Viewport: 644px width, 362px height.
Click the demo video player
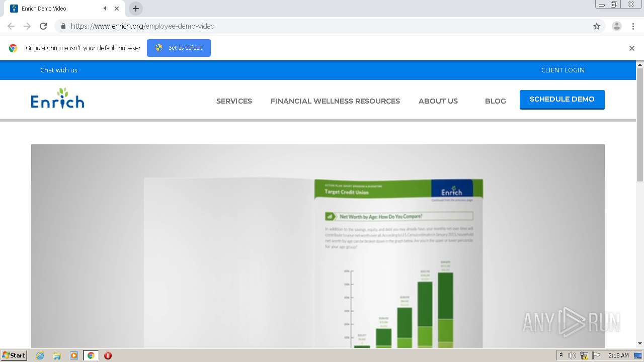pyautogui.click(x=318, y=246)
